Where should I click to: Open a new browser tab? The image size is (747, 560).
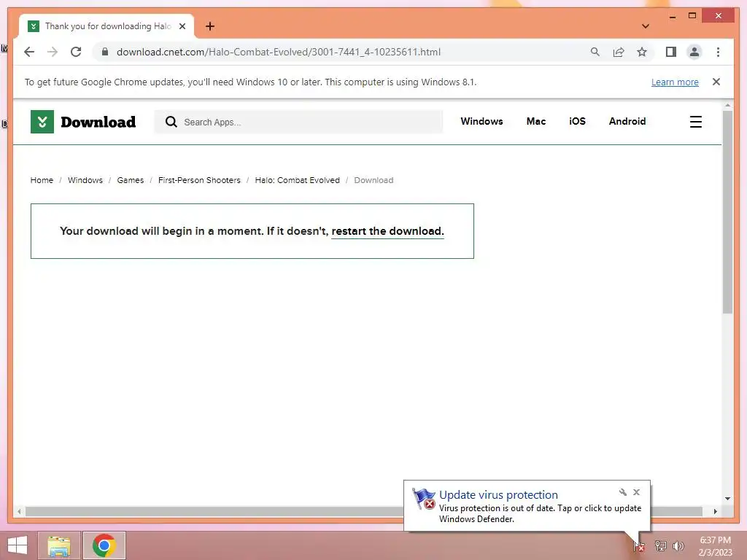[x=209, y=26]
